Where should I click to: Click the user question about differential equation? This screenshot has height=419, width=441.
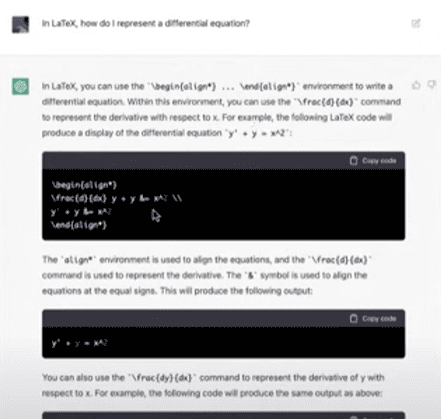(146, 23)
